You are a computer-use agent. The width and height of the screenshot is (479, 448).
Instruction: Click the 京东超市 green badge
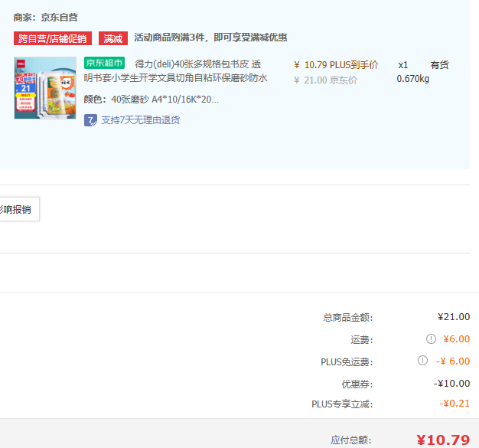click(104, 63)
